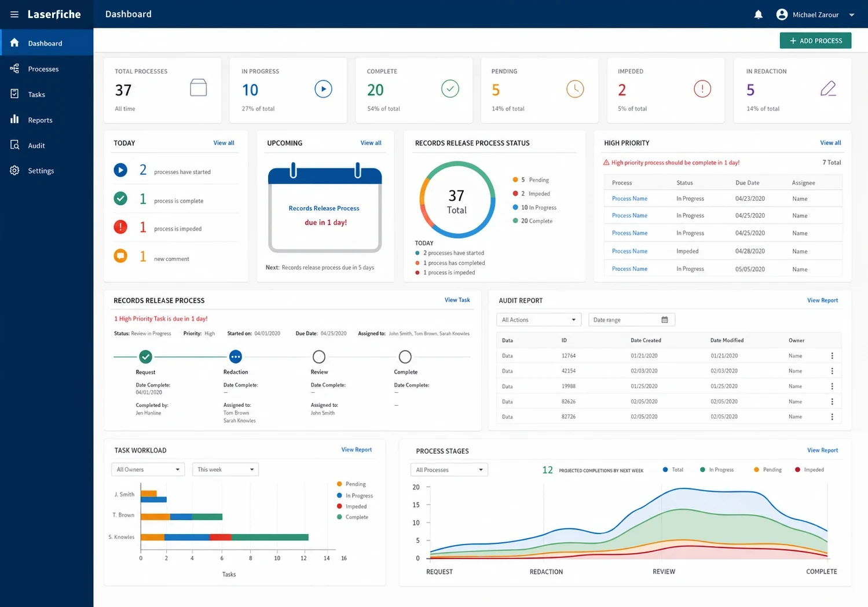Click the Date Created column header
Viewport: 868px width, 607px height.
[646, 340]
